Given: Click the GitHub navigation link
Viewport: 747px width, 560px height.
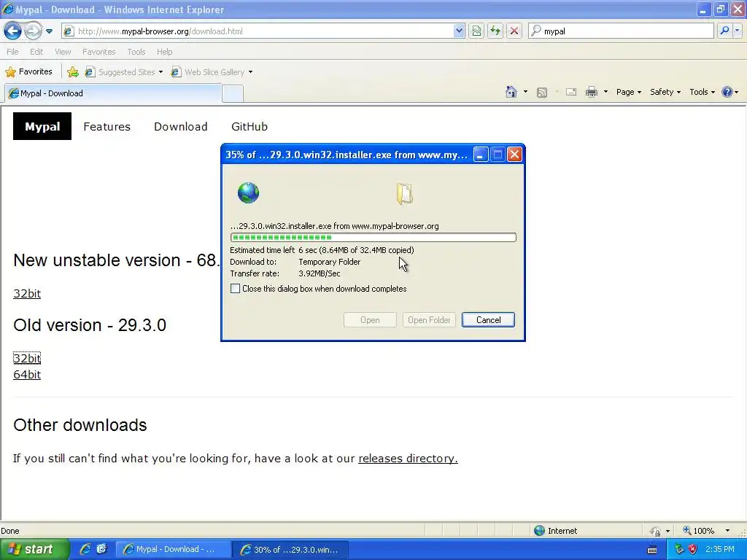Looking at the screenshot, I should [249, 127].
